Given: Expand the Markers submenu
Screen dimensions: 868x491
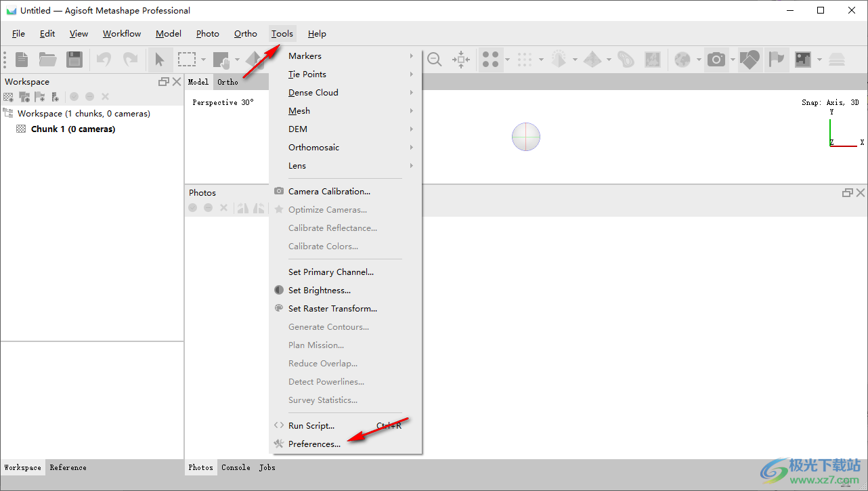Looking at the screenshot, I should coord(345,56).
